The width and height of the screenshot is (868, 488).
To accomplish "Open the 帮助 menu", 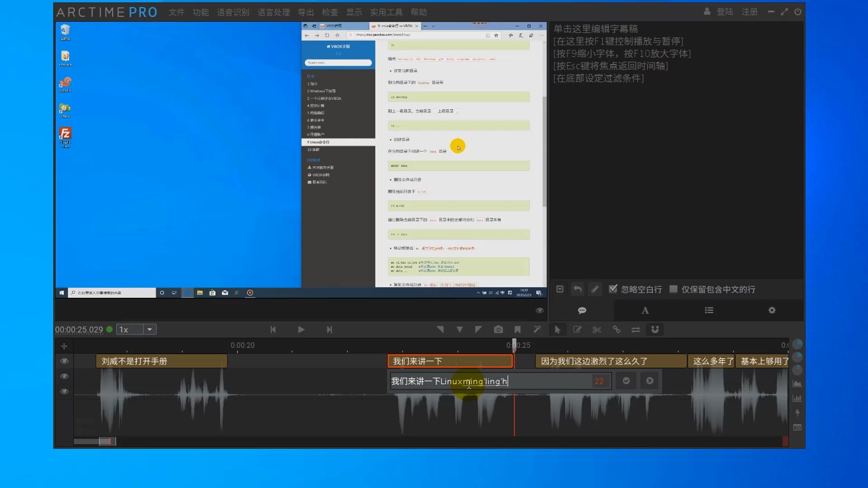I will [x=419, y=12].
